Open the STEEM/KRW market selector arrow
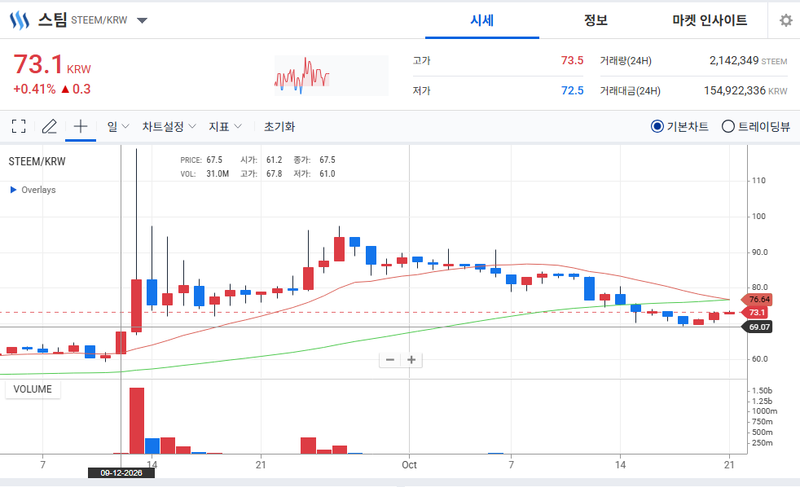Screen dimensions: 800x487 (142, 20)
